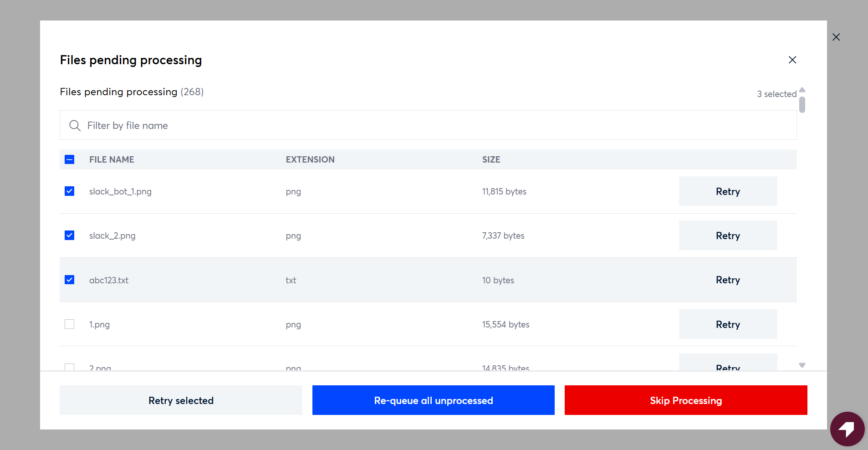Open the chat widget launcher icon
Screen dimensions: 868x450
[x=847, y=429]
